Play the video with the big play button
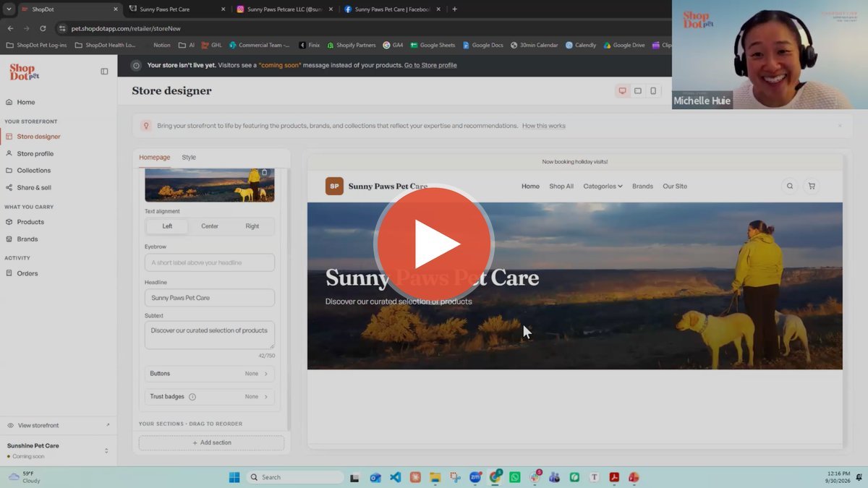The height and width of the screenshot is (488, 868). pyautogui.click(x=434, y=244)
